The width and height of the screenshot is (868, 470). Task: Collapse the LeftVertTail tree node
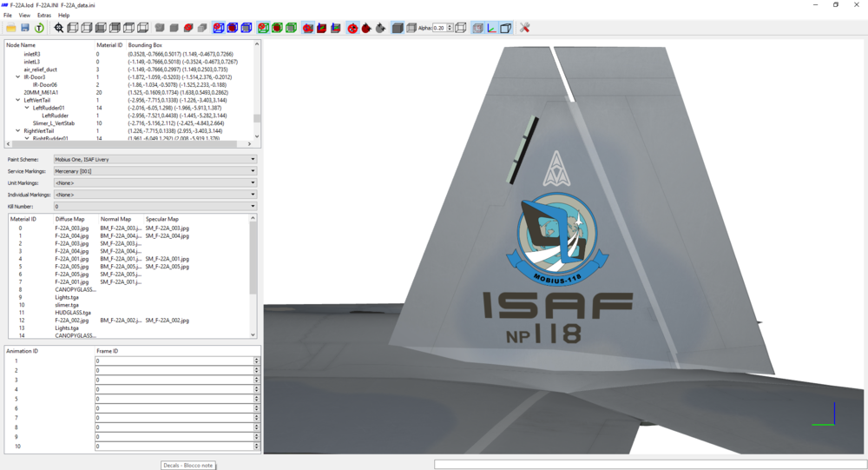[x=17, y=100]
